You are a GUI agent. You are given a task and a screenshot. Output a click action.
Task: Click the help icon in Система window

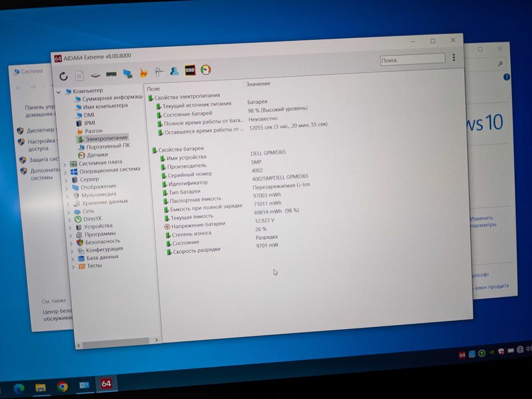pyautogui.click(x=506, y=77)
